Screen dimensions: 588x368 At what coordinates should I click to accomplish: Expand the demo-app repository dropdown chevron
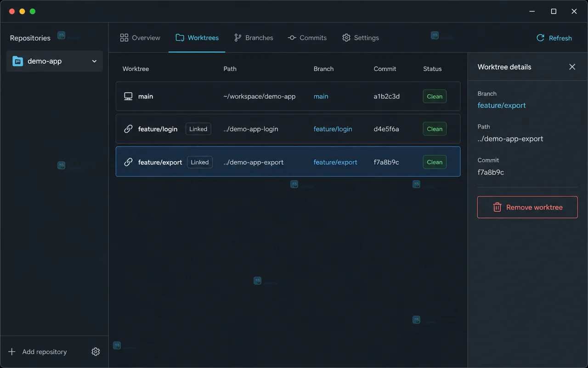(94, 61)
